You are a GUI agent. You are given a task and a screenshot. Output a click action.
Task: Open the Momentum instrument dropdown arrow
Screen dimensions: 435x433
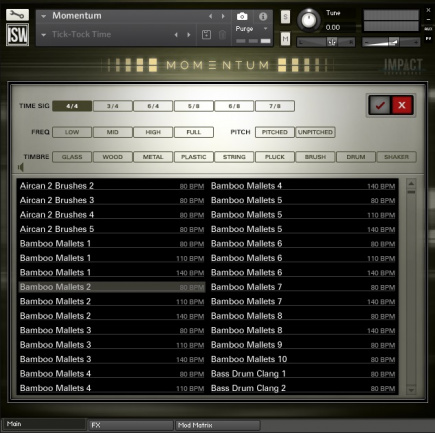[44, 16]
